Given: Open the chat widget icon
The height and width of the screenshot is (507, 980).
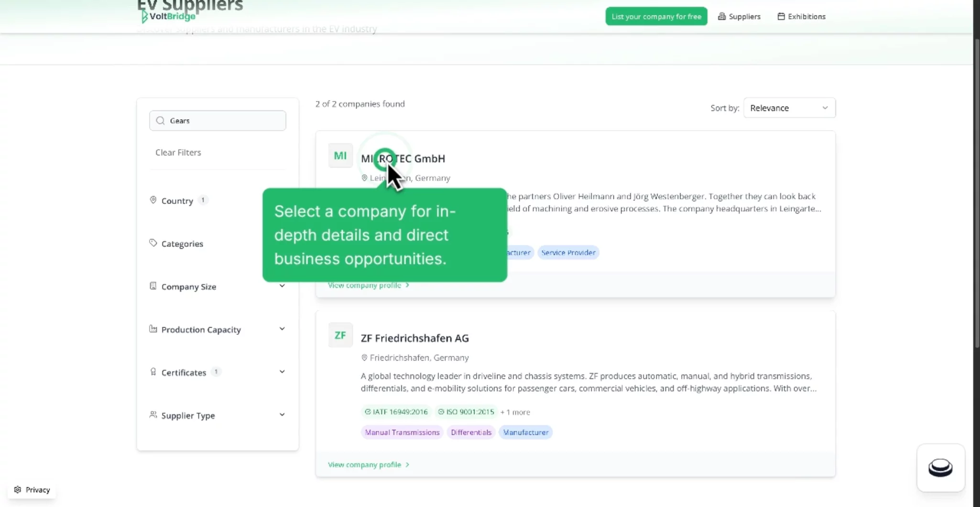Looking at the screenshot, I should 940,467.
